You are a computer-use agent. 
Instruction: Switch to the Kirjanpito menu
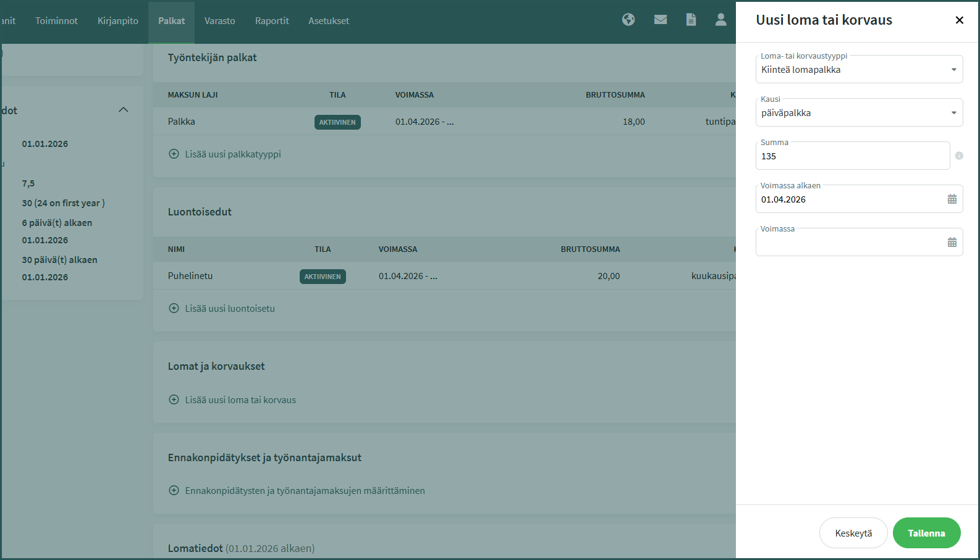(118, 21)
